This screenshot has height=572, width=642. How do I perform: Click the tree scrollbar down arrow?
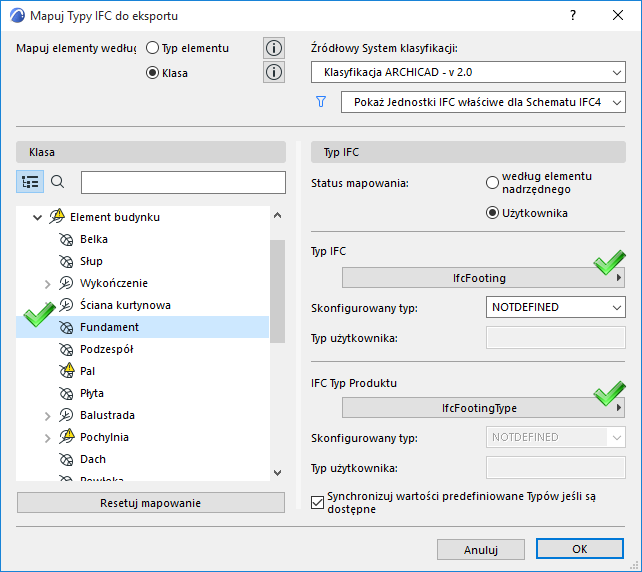(278, 473)
